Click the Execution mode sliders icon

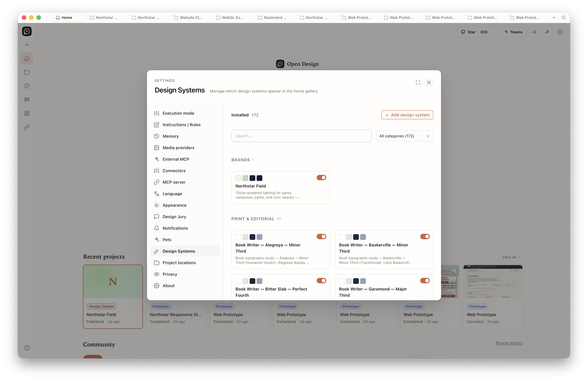(x=156, y=113)
